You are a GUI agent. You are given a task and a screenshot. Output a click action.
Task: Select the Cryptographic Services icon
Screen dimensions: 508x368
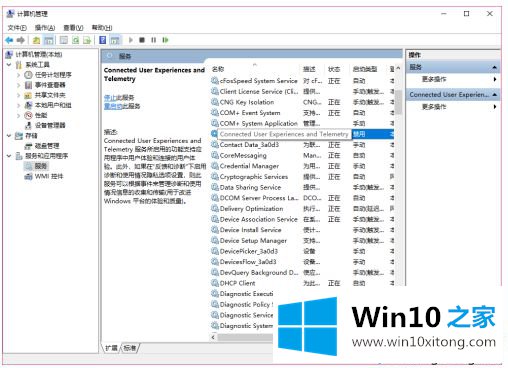coord(215,176)
